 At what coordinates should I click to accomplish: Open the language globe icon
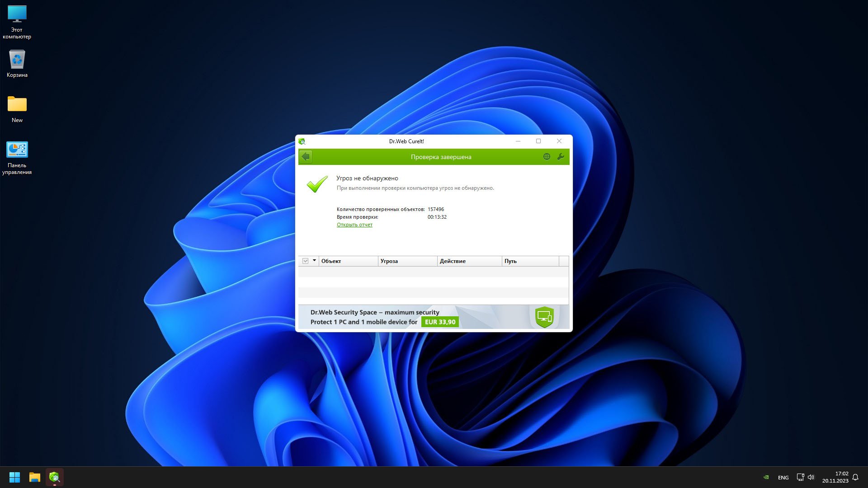547,157
